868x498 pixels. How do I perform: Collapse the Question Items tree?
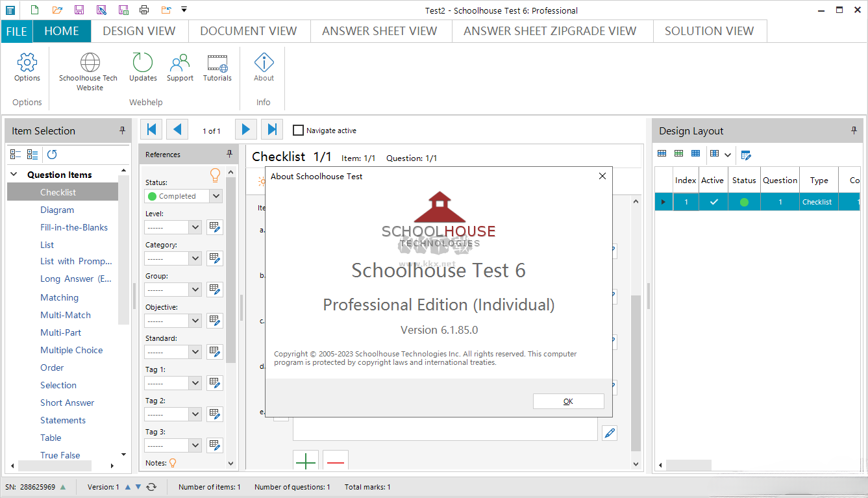[14, 175]
